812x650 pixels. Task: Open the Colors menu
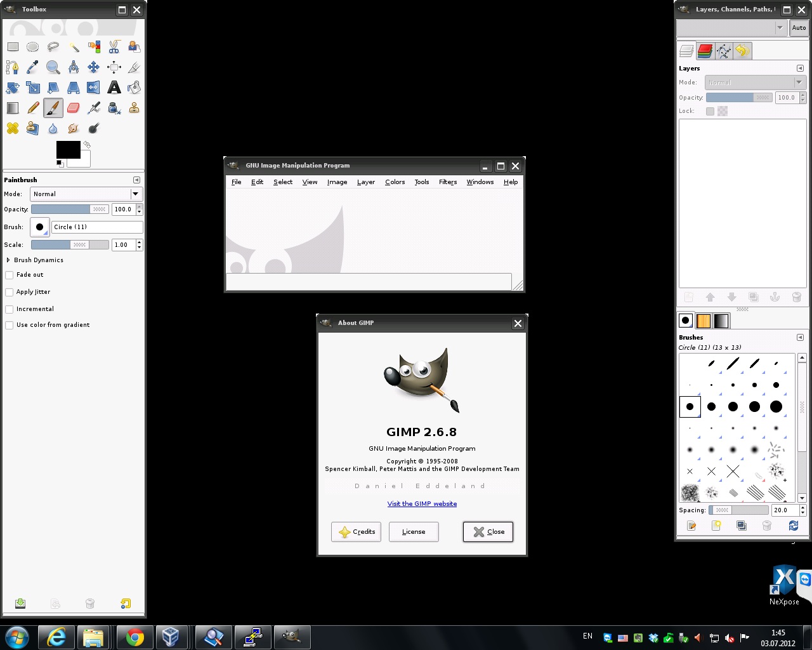pos(395,182)
